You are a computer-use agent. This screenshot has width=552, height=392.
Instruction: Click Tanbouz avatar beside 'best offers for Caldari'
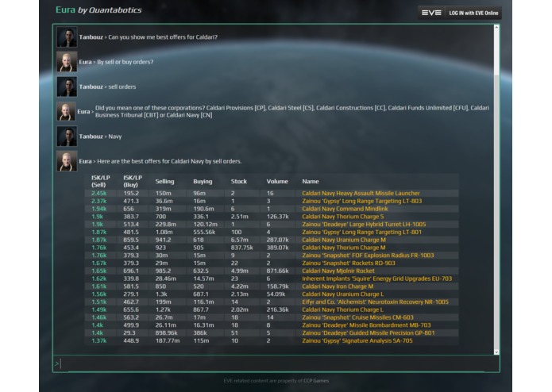tap(67, 37)
